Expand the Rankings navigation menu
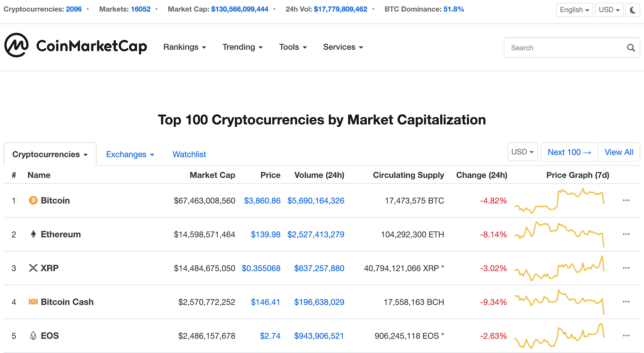 tap(184, 47)
